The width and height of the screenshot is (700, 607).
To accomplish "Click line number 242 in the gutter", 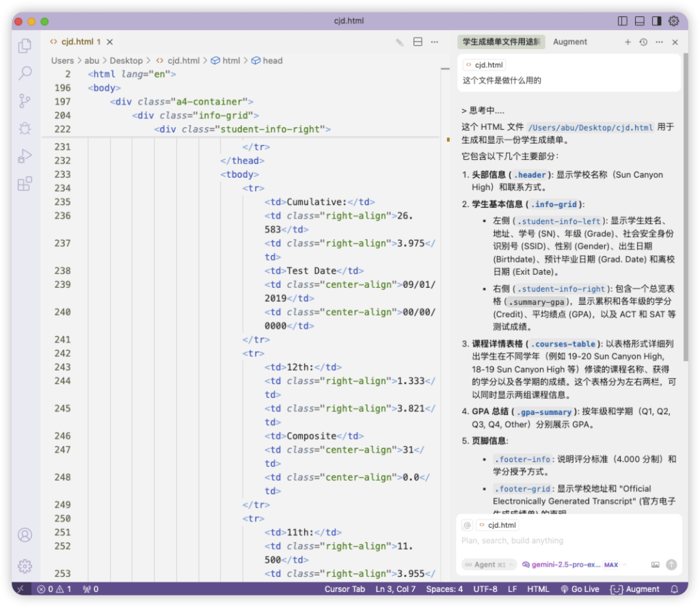I will click(x=62, y=353).
